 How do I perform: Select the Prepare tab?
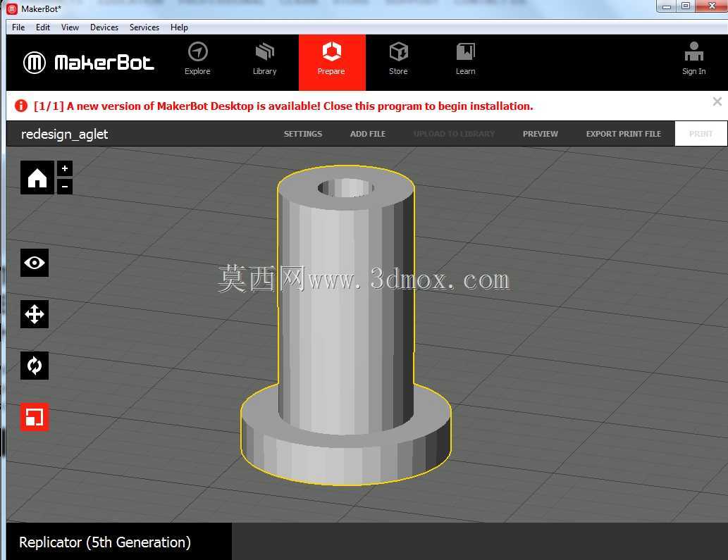pyautogui.click(x=332, y=62)
